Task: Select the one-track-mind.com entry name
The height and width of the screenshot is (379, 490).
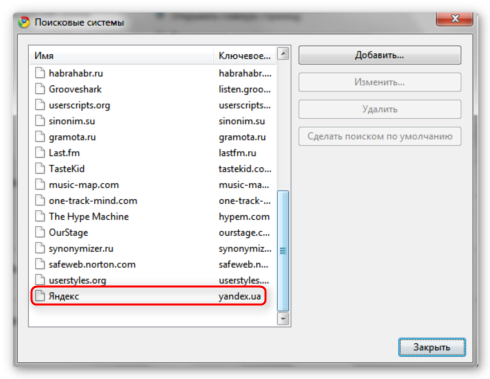Action: (x=93, y=201)
